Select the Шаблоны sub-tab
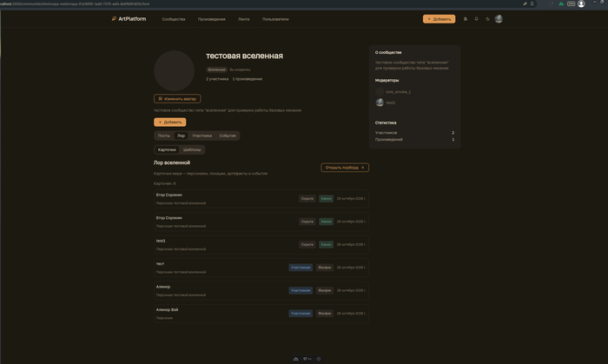This screenshot has width=608, height=364. point(192,149)
